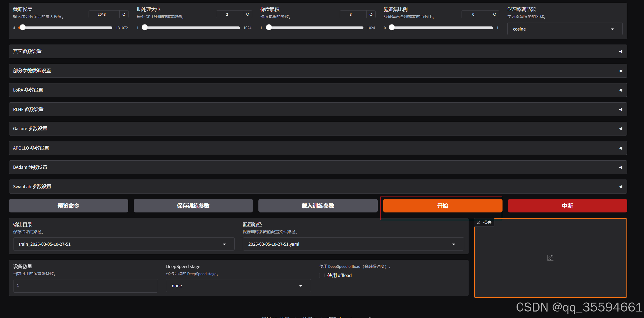Click the 预览命令 preview command button
The height and width of the screenshot is (318, 644).
point(68,206)
